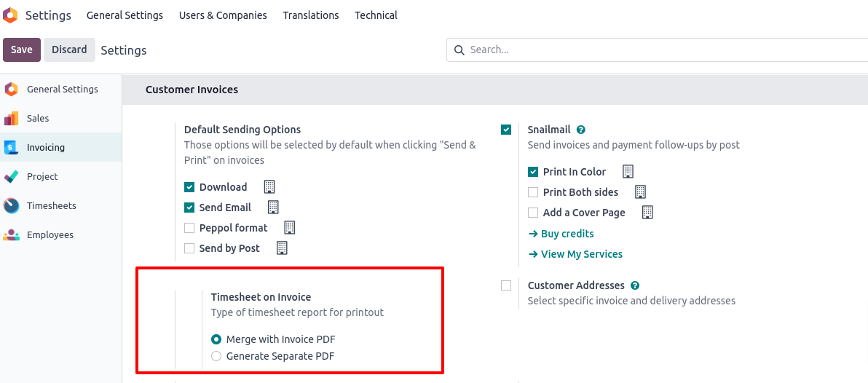Screen dimensions: 868x383
Task: Click company building icon next to Download
Action: click(269, 187)
